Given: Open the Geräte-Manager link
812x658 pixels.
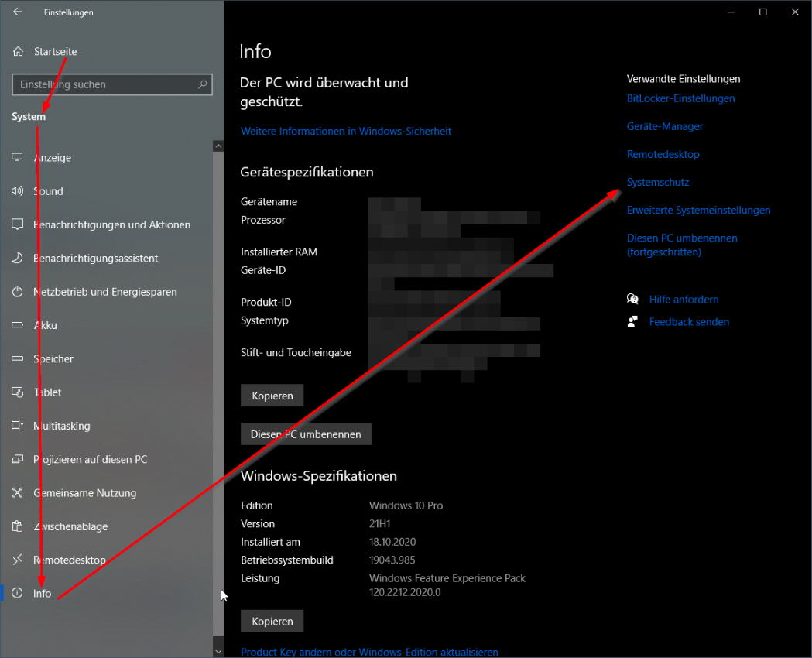Looking at the screenshot, I should click(665, 126).
